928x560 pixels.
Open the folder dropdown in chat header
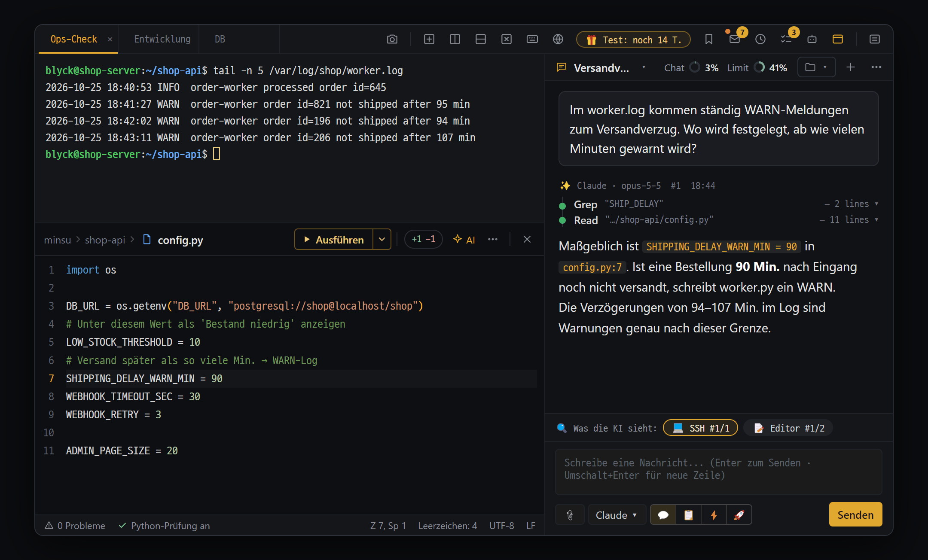coord(817,67)
